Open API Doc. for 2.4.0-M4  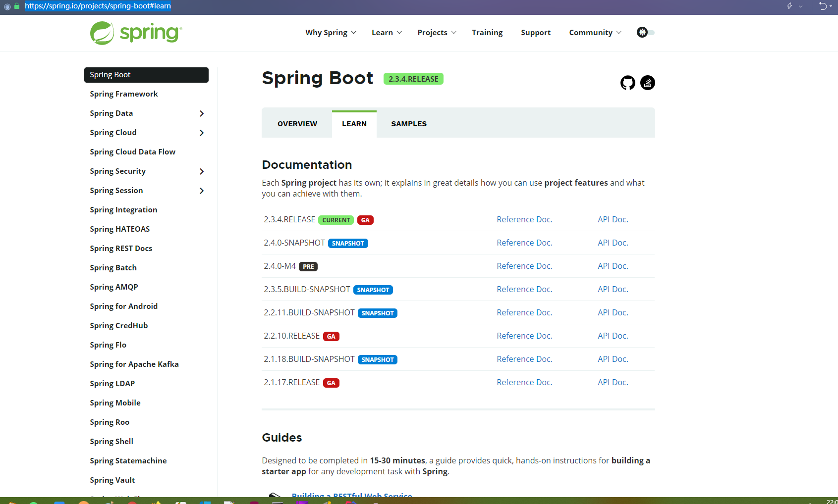pyautogui.click(x=613, y=266)
